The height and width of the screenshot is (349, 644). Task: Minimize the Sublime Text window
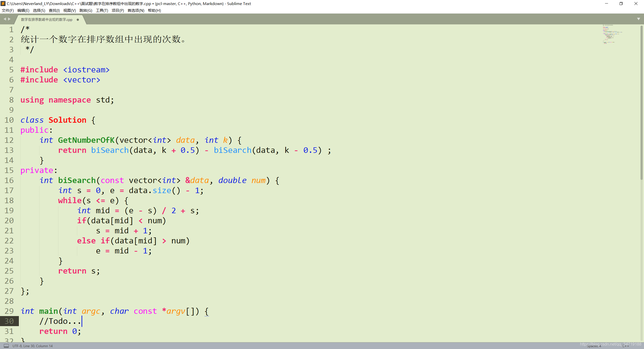pos(607,4)
